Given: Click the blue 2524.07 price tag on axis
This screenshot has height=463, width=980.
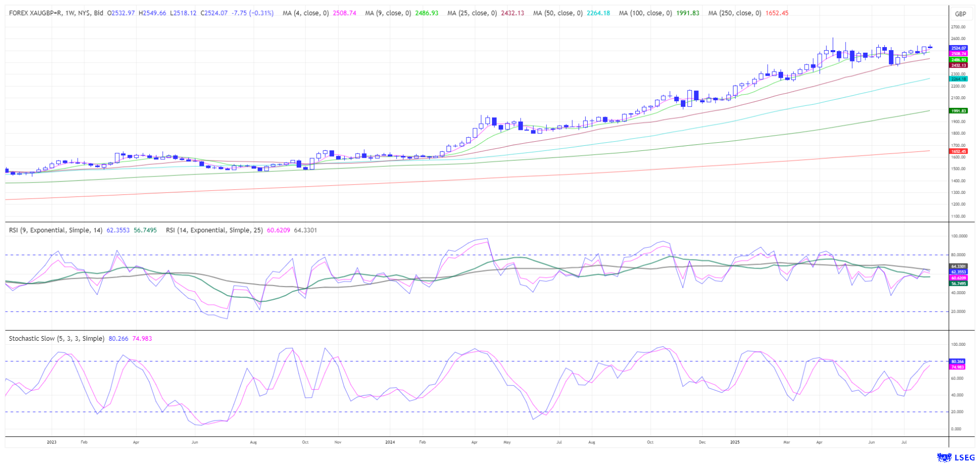Looking at the screenshot, I should coord(958,48).
